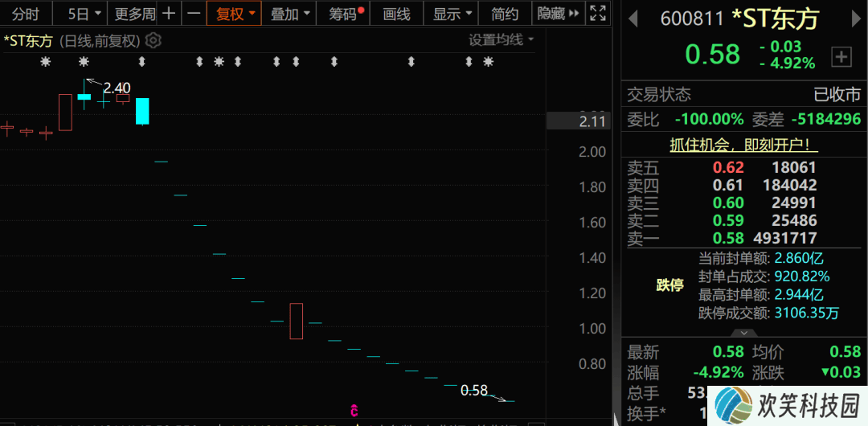Open the 设置均线 moving average dropdown
This screenshot has width=868, height=426.
[x=501, y=40]
